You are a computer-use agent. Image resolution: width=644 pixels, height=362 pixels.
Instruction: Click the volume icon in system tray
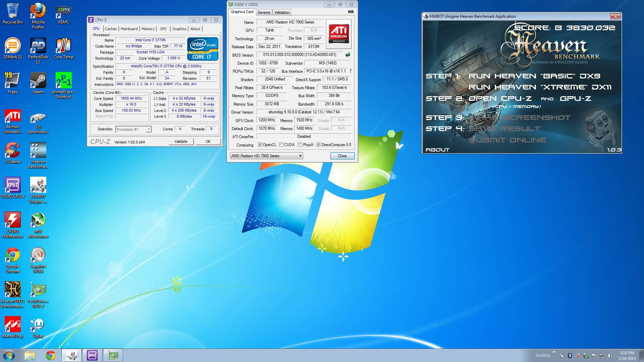pyautogui.click(x=610, y=356)
